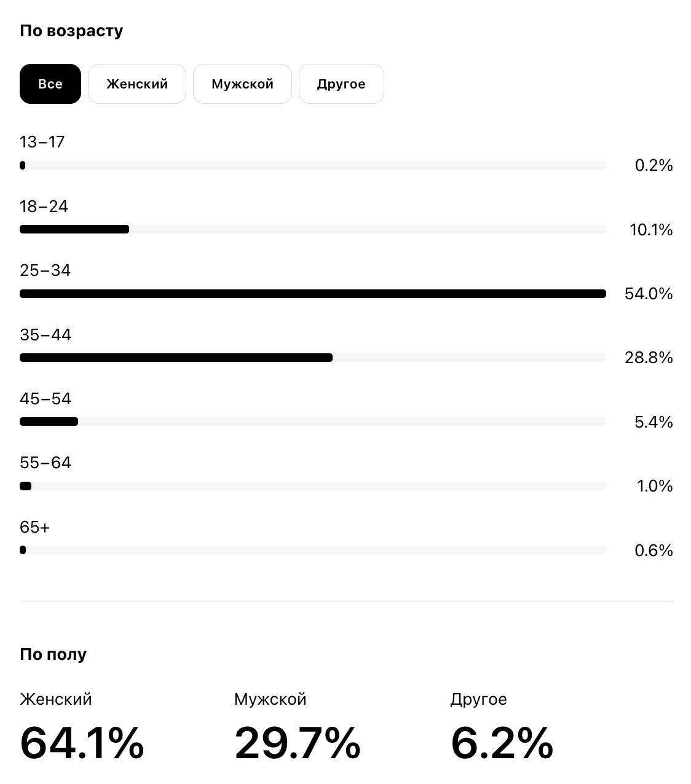Screen dimensions: 691x784
Task: Click the 6.2% other-gender share figure
Action: [502, 743]
